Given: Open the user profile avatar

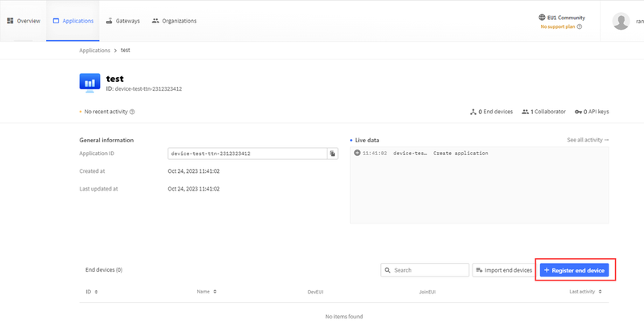Looking at the screenshot, I should click(x=620, y=21).
